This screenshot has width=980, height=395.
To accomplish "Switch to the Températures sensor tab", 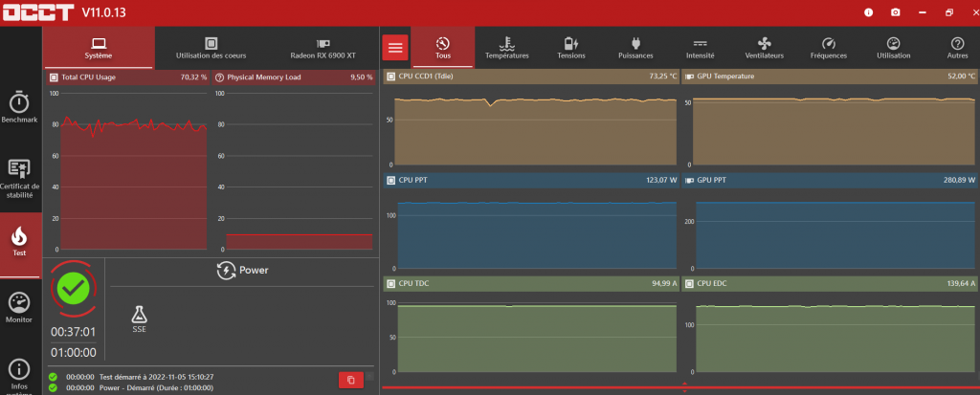I will (506, 48).
